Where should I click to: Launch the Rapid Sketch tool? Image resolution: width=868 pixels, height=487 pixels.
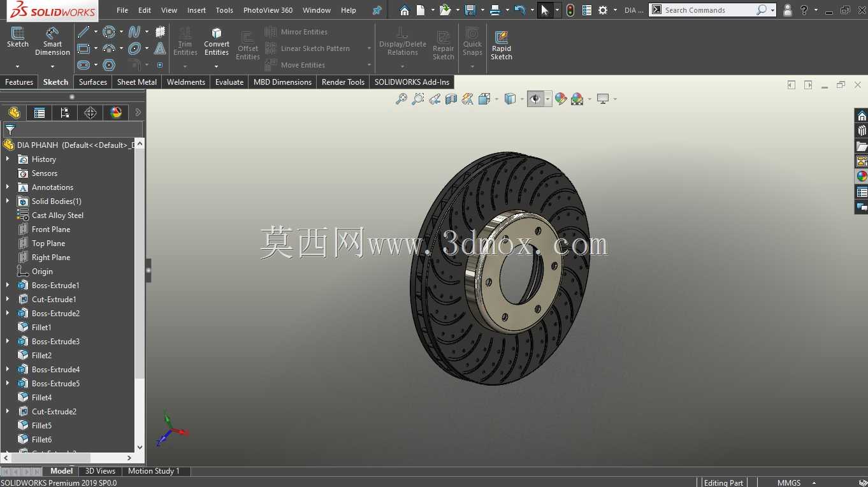502,45
